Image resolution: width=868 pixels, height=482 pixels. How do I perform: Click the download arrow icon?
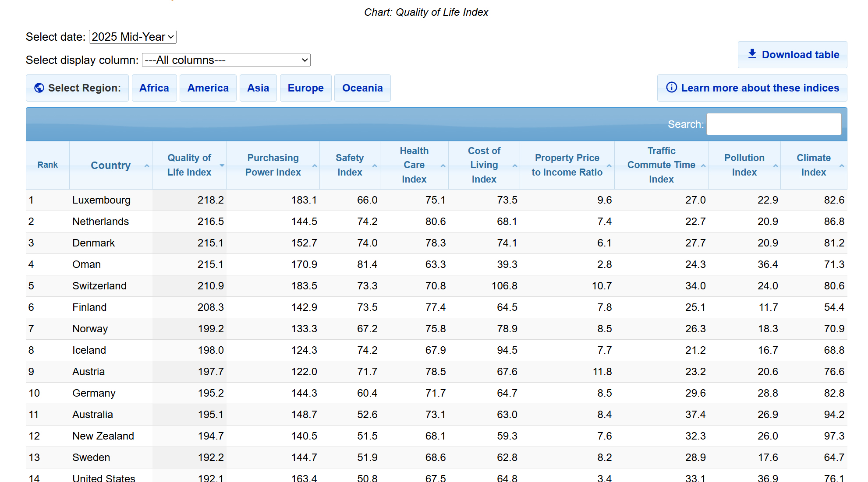click(x=752, y=54)
